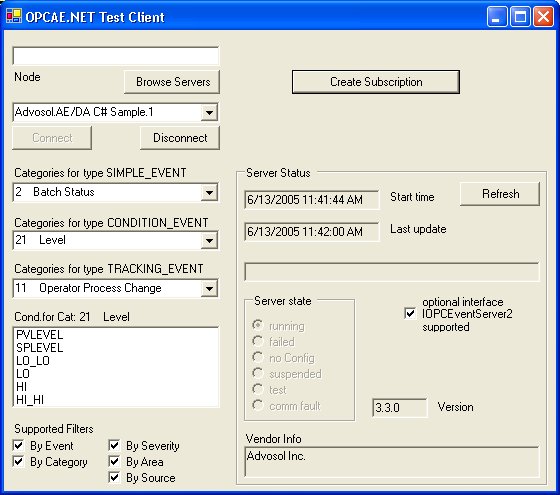Select the running server state radio
Screen dimensions: 560x495
tap(258, 325)
